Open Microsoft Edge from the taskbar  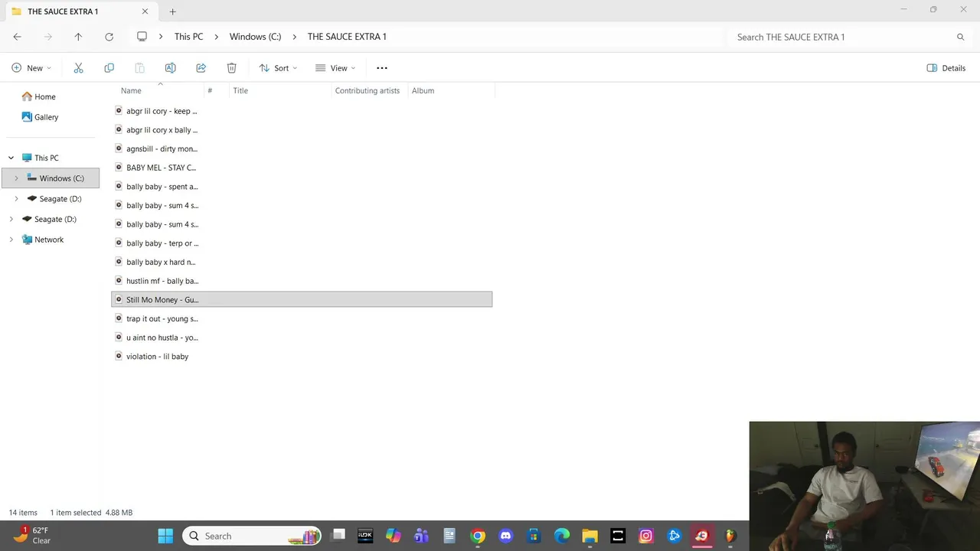[562, 536]
